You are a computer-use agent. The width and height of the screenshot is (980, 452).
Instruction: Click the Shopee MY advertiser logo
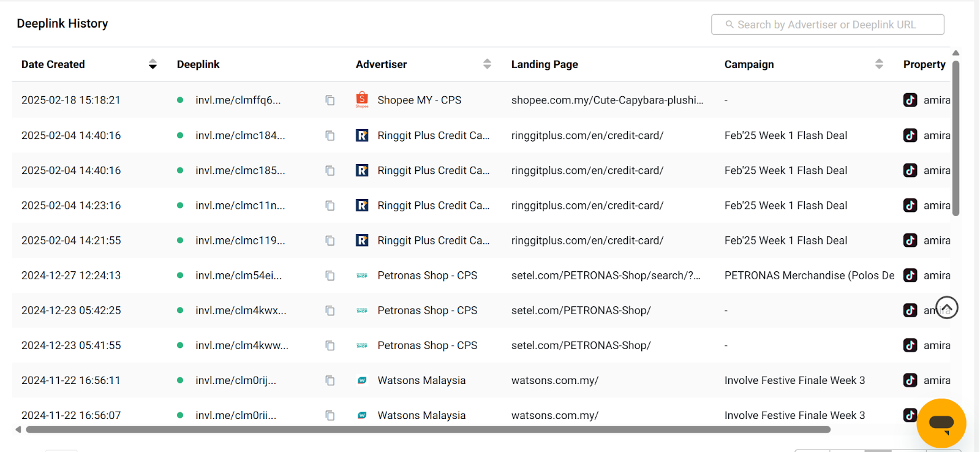(x=362, y=99)
